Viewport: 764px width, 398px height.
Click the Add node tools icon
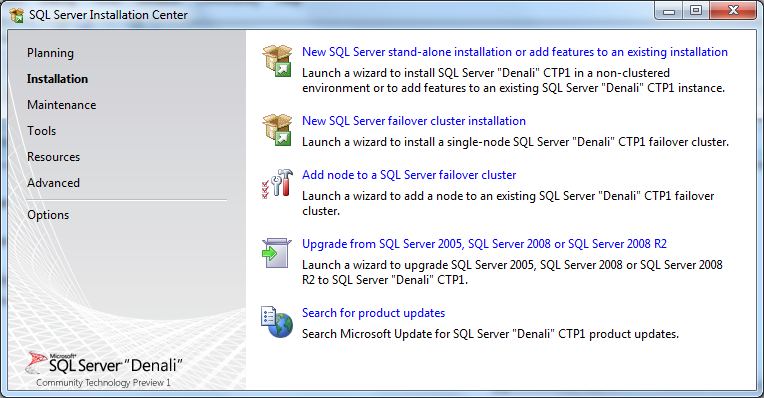(x=277, y=184)
